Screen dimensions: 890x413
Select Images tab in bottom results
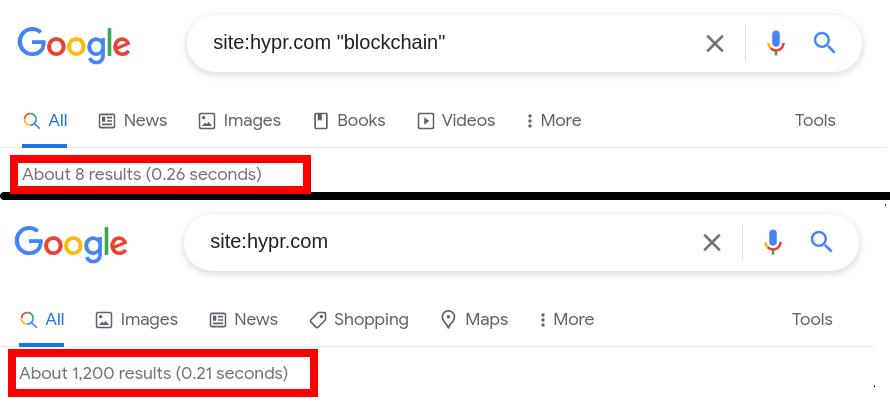(x=136, y=320)
